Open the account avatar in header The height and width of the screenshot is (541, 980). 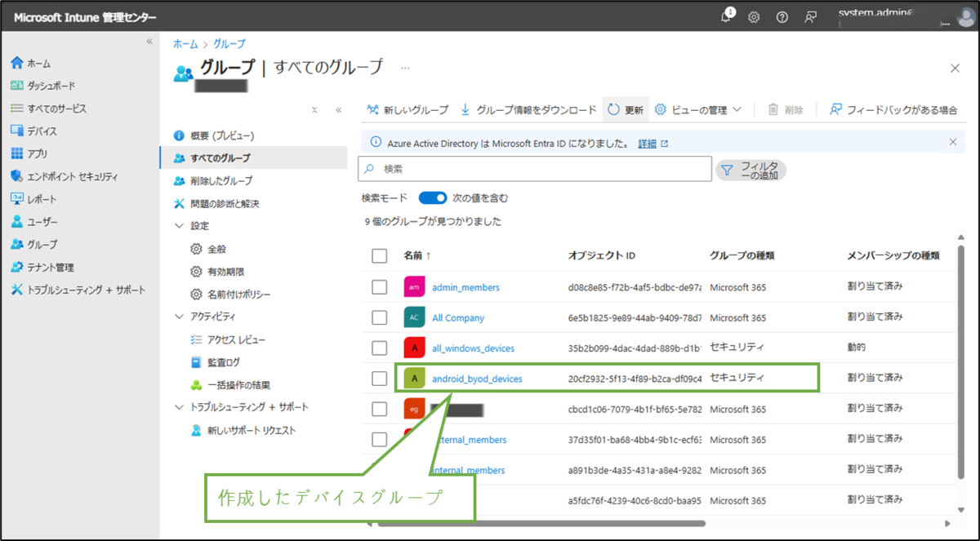click(x=965, y=17)
